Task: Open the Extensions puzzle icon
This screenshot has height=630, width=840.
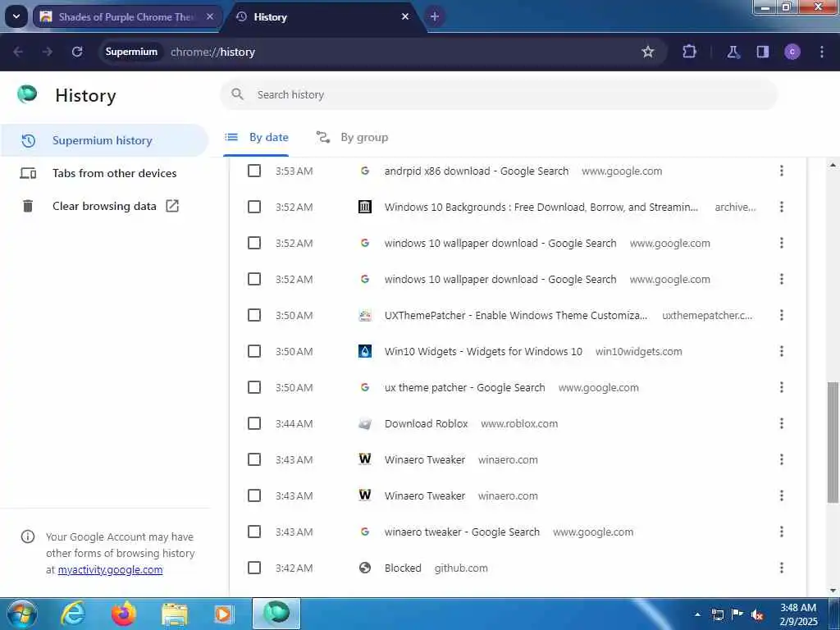Action: (x=689, y=52)
